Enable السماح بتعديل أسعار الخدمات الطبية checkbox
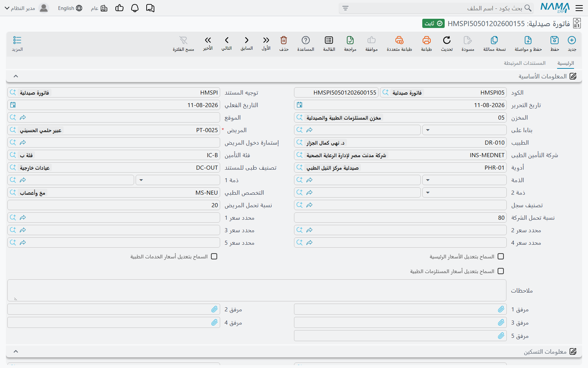 coord(214,256)
